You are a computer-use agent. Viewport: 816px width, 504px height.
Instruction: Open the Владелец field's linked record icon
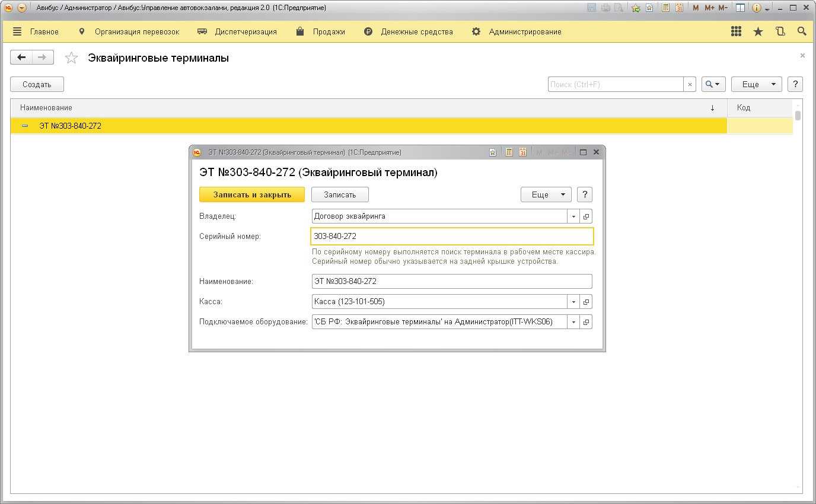pyautogui.click(x=586, y=216)
